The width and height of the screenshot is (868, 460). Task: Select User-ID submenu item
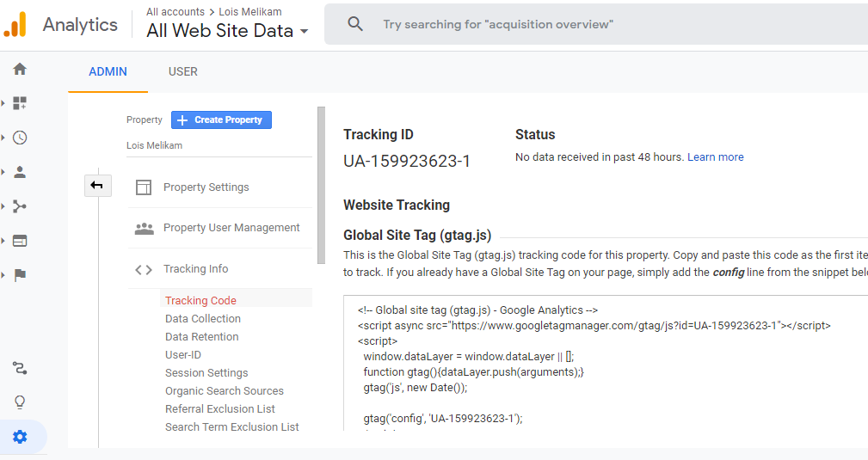(182, 355)
